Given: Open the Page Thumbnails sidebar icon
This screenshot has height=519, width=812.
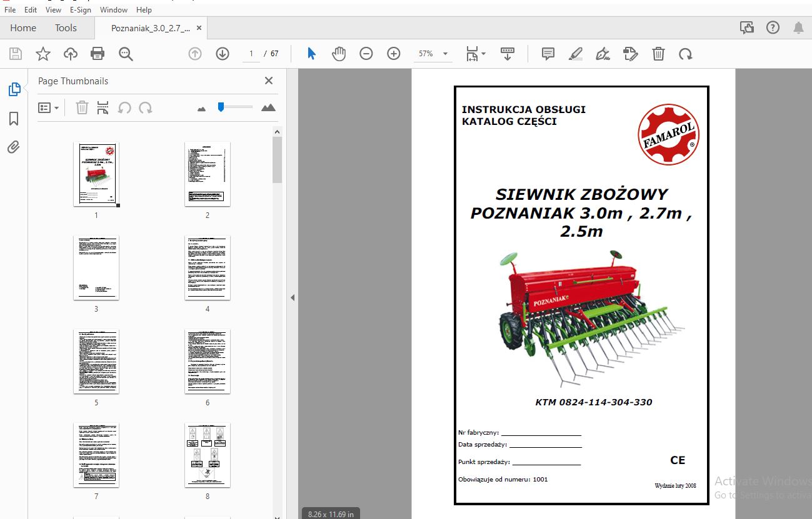Looking at the screenshot, I should (14, 89).
